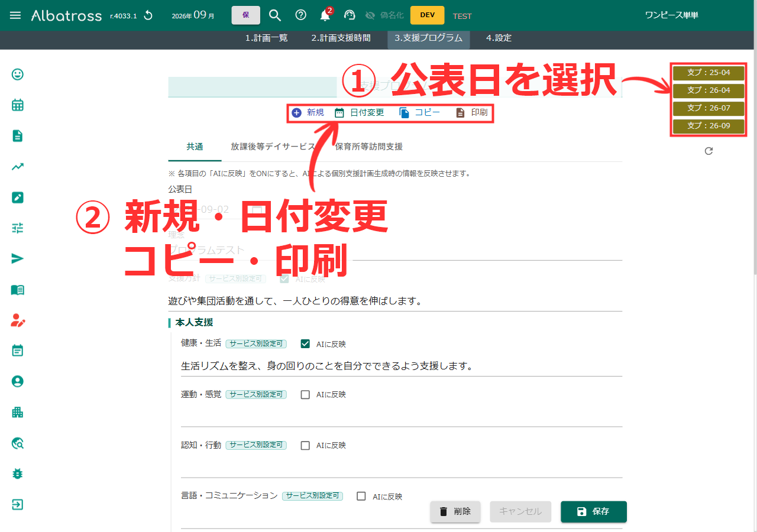Select the 共通 tab

[x=195, y=147]
